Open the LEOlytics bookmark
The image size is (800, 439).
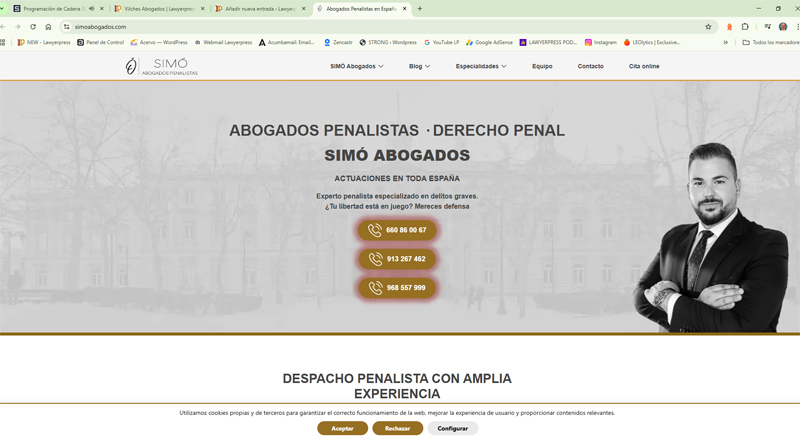(652, 42)
